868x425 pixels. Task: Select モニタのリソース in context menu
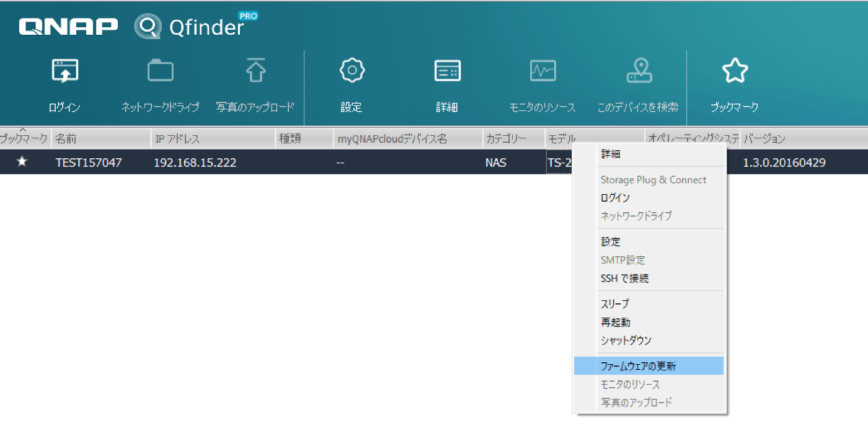pyautogui.click(x=649, y=384)
